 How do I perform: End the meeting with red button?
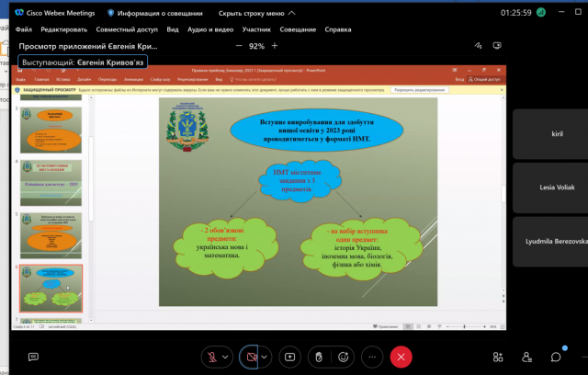tap(401, 357)
